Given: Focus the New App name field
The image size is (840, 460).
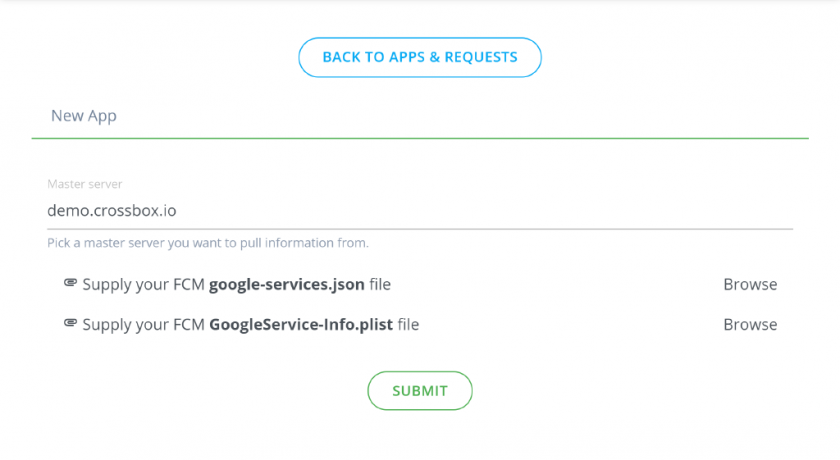Looking at the screenshot, I should point(420,116).
